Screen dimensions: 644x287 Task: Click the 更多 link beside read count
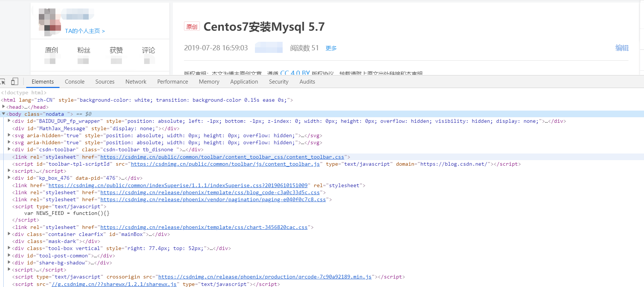click(x=331, y=48)
